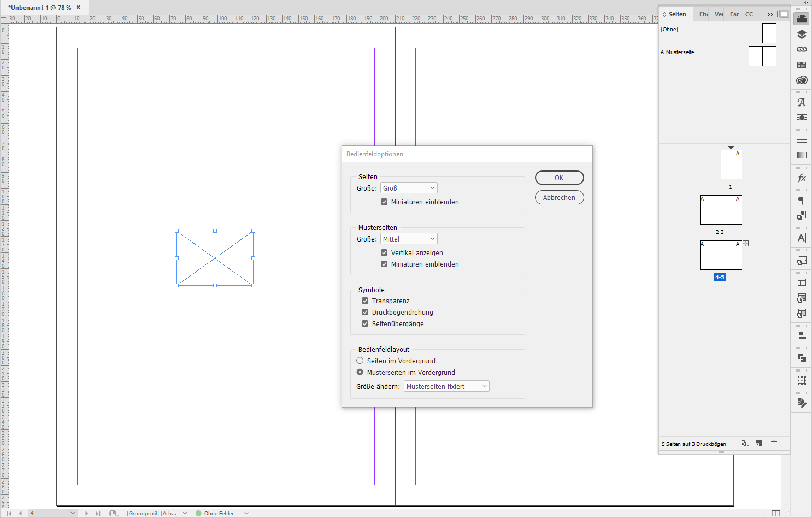The width and height of the screenshot is (812, 518).
Task: Open the Swatches panel grid icon
Action: 802,64
